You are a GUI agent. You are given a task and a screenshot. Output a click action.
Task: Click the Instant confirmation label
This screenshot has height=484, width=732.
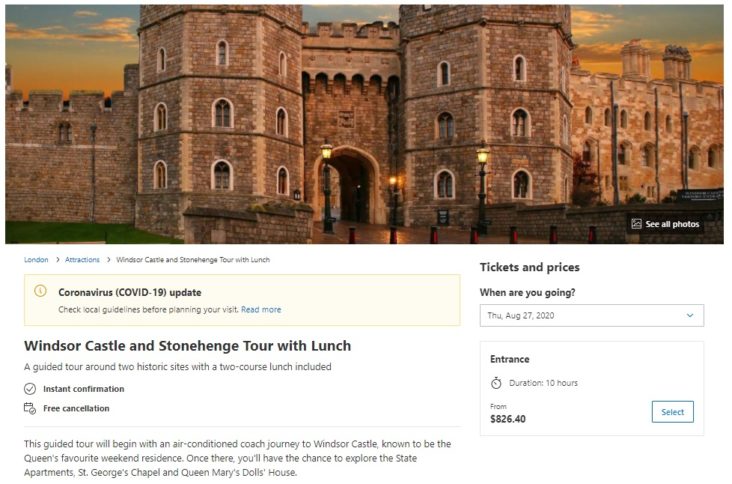84,389
